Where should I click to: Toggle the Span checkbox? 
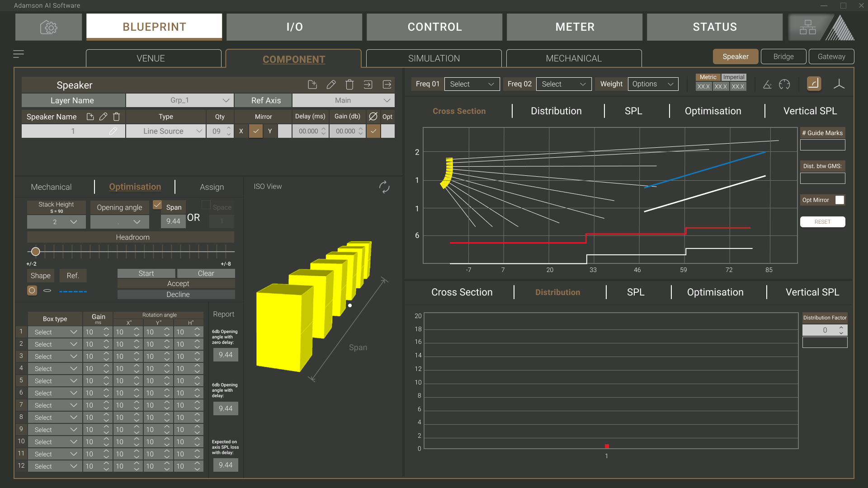157,205
